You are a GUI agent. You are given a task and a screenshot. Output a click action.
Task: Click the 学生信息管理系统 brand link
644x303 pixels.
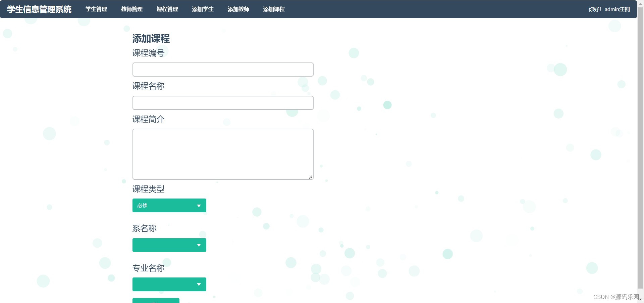click(39, 9)
